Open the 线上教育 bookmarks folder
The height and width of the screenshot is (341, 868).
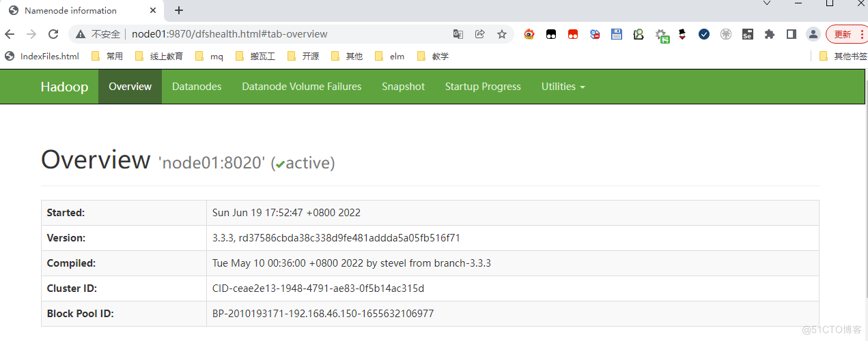(x=159, y=57)
